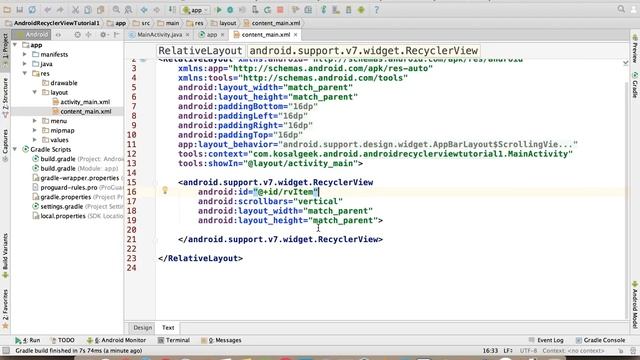Click the yellow lightbulb intention icon

click(165, 190)
